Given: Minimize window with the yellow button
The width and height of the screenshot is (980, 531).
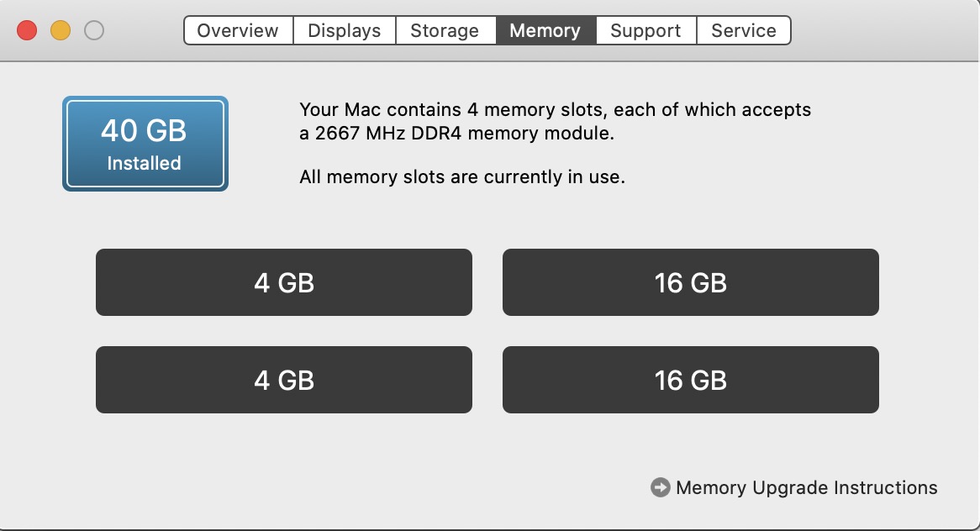Looking at the screenshot, I should [x=61, y=31].
